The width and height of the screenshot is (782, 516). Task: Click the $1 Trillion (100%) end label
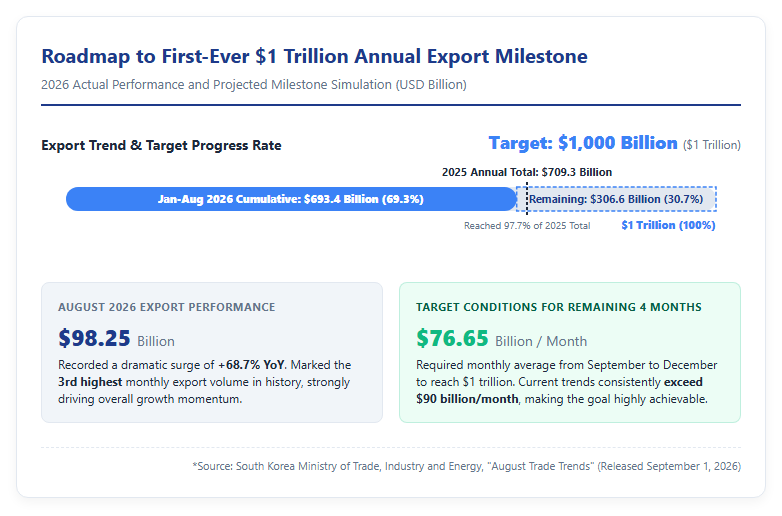668,225
